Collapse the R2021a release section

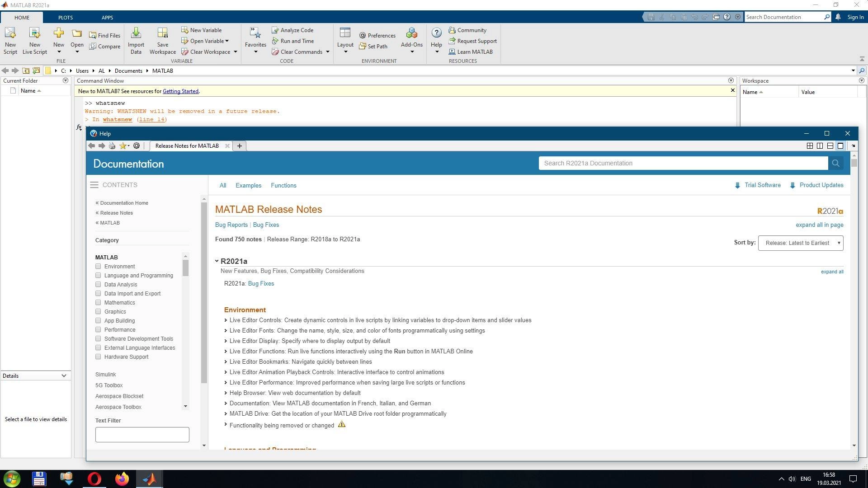217,261
